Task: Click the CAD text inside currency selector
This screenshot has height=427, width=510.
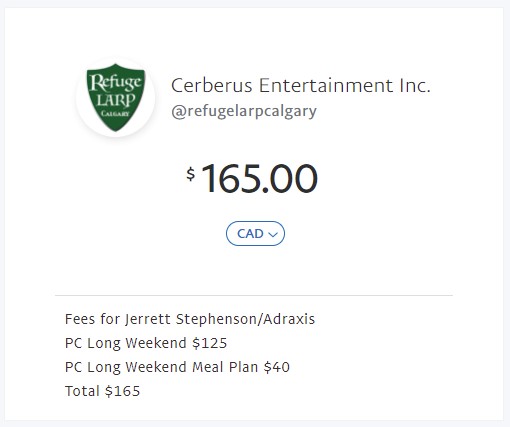Action: pos(250,234)
